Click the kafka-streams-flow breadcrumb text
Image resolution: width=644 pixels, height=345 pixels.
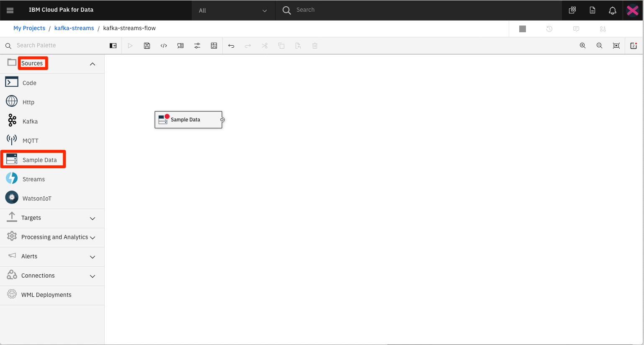point(129,28)
